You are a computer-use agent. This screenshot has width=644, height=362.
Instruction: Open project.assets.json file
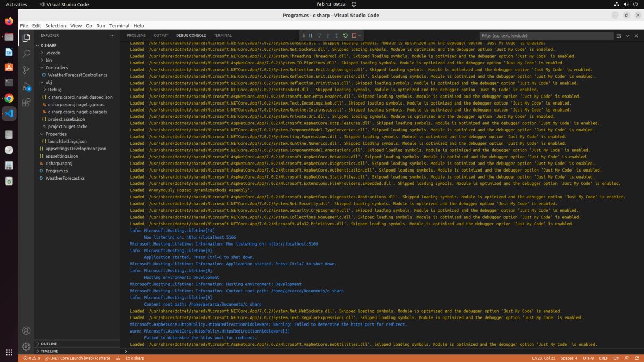(x=67, y=119)
